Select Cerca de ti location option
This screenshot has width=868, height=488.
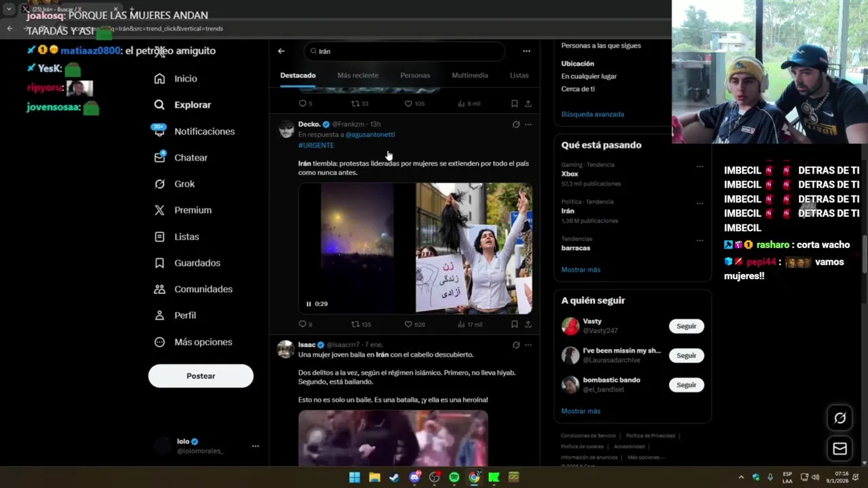click(578, 89)
